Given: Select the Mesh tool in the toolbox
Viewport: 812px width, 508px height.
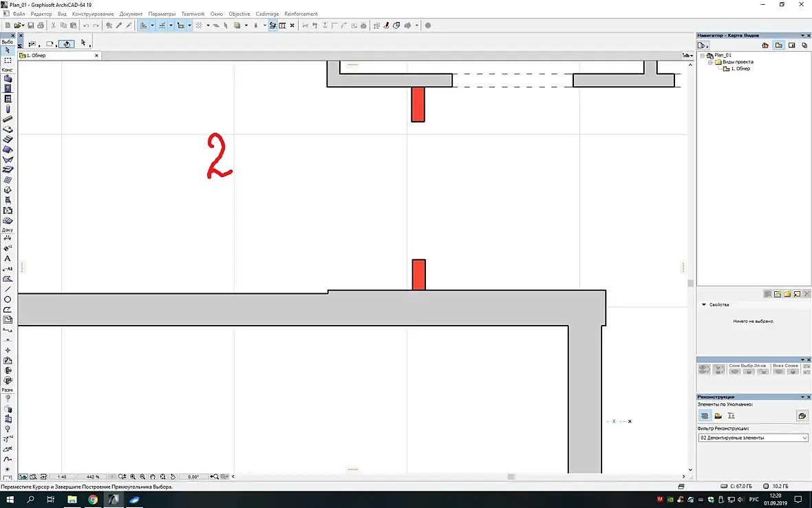Looking at the screenshot, I should pyautogui.click(x=8, y=220).
